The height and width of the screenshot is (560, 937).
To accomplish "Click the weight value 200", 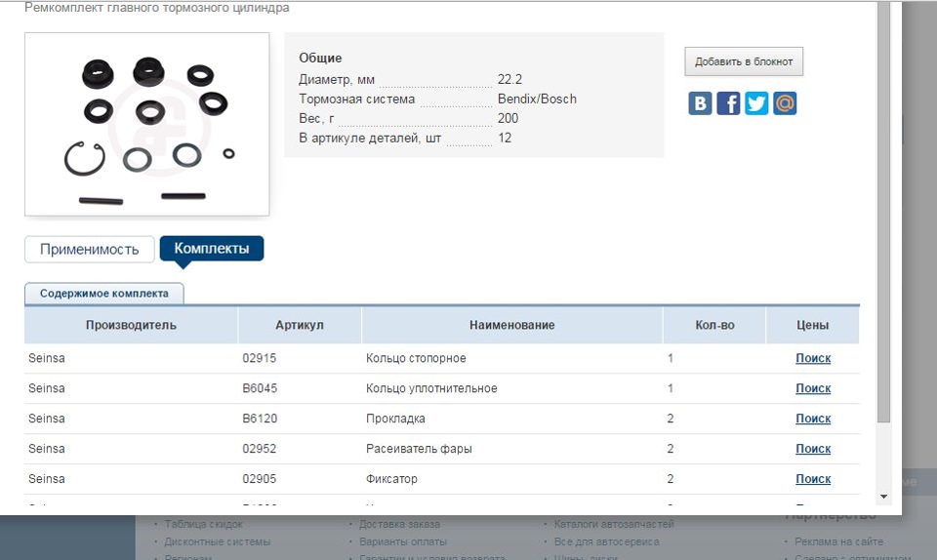I will tap(508, 118).
